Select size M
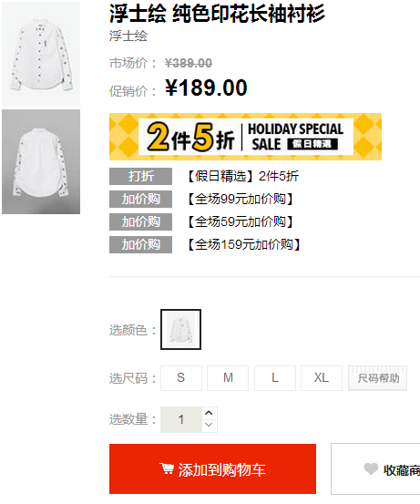 point(228,378)
